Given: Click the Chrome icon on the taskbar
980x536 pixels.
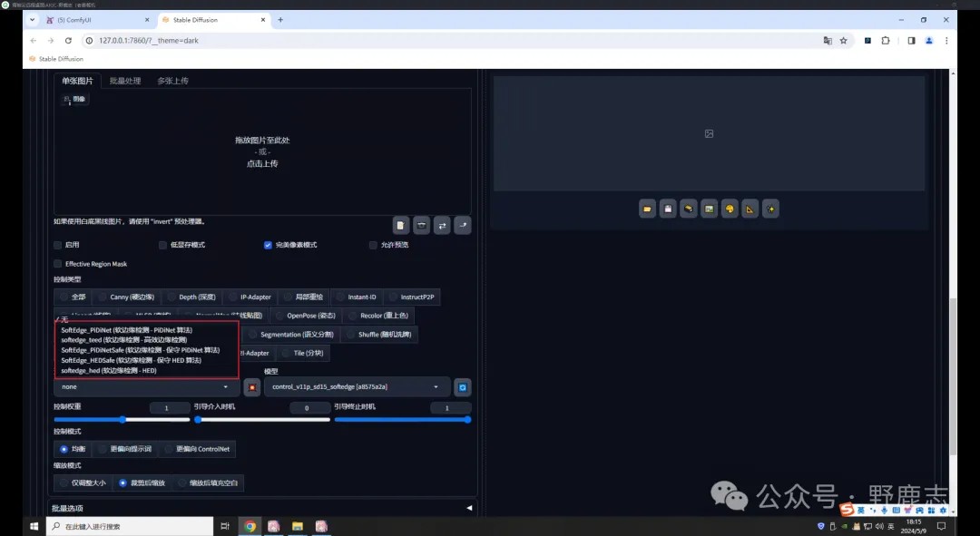Looking at the screenshot, I should point(250,527).
